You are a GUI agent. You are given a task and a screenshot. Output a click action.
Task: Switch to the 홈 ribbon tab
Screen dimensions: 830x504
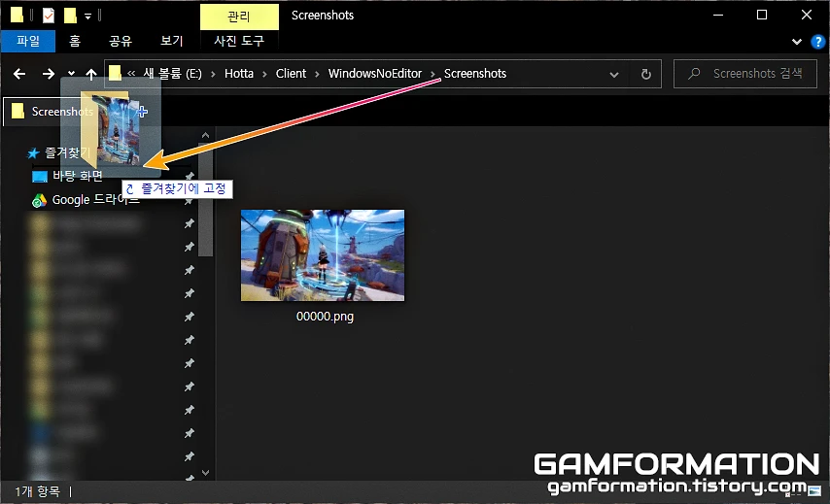coord(75,41)
